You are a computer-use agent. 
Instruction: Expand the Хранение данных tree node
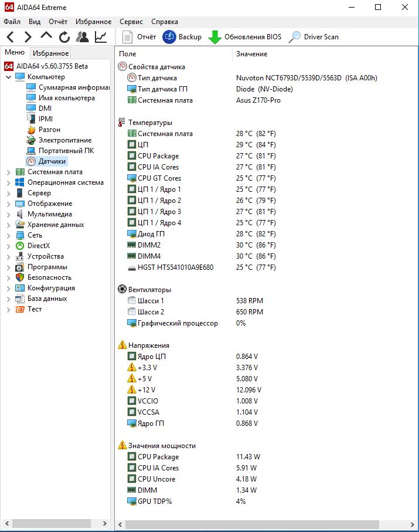9,225
